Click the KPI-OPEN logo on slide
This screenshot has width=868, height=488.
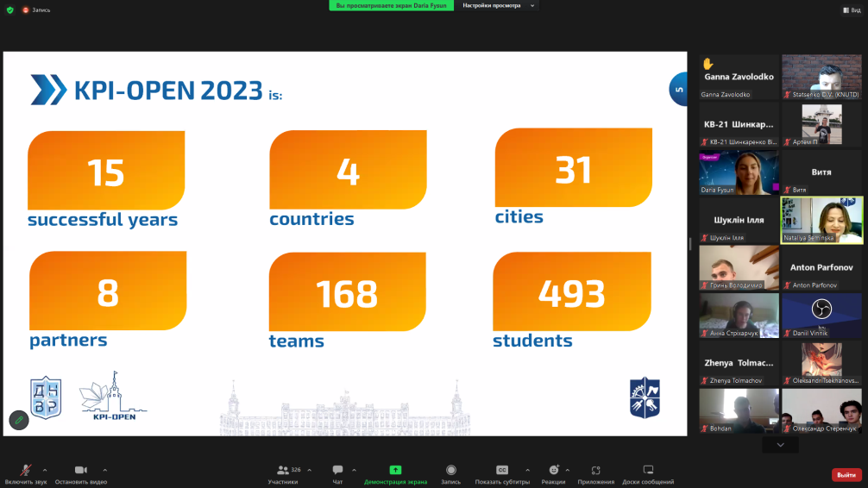(113, 396)
